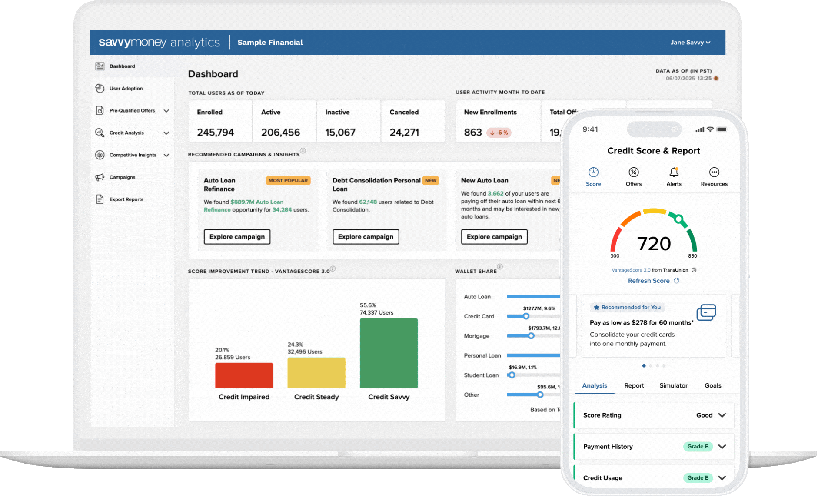Click Explore campaign for Auto Loan Refinance
The image size is (818, 504).
tap(237, 237)
